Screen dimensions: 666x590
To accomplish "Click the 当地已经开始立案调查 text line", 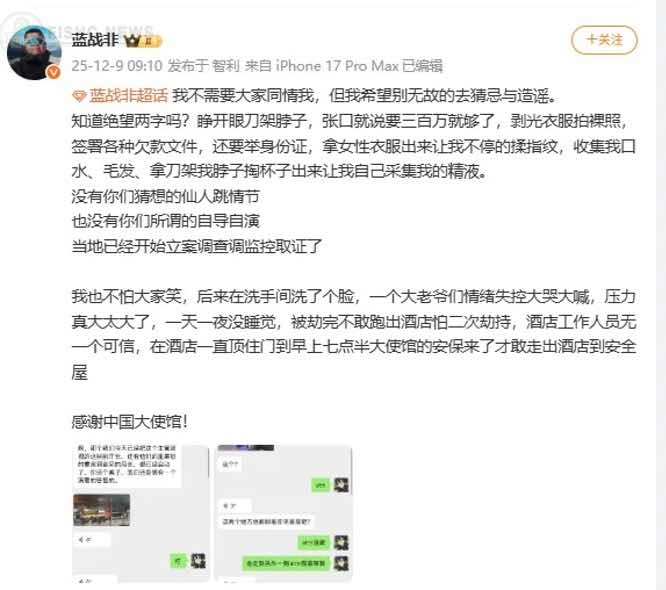I will point(197,246).
